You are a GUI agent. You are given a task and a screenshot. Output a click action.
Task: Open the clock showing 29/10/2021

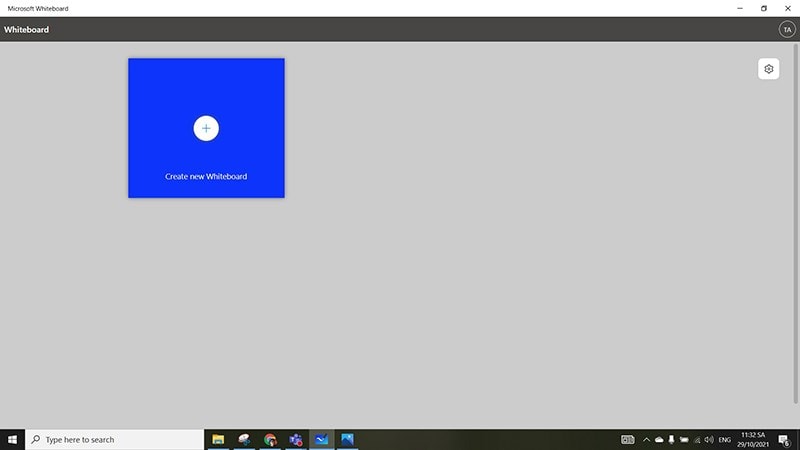[753, 439]
